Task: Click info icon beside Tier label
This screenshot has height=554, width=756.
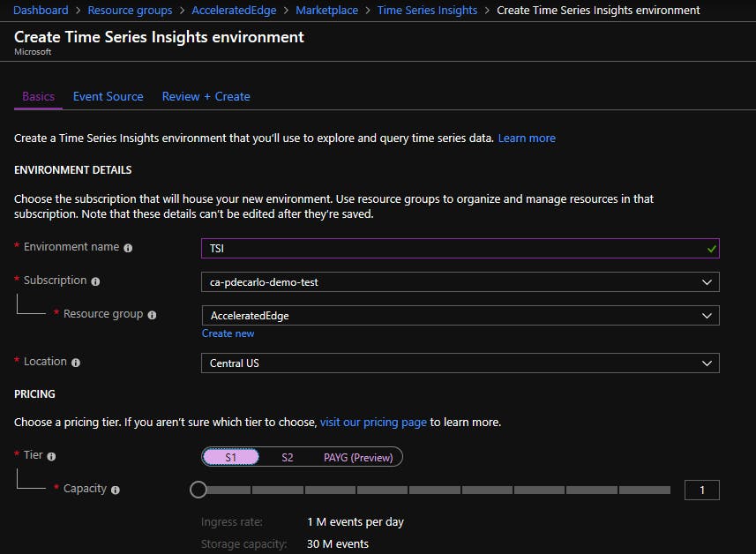Action: (51, 457)
